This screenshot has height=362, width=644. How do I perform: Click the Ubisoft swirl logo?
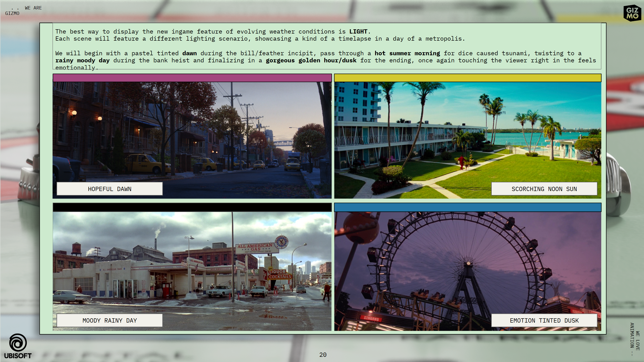tap(18, 343)
